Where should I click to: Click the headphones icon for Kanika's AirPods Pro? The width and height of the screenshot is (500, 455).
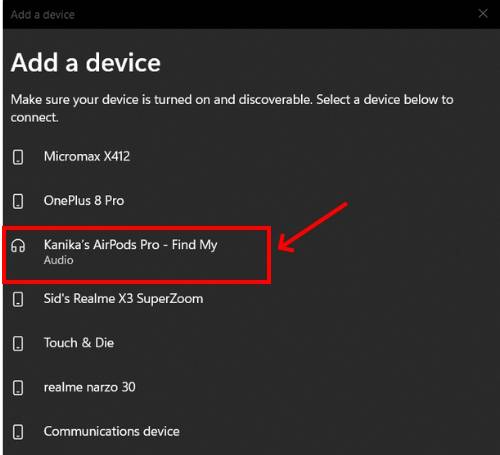click(x=18, y=246)
